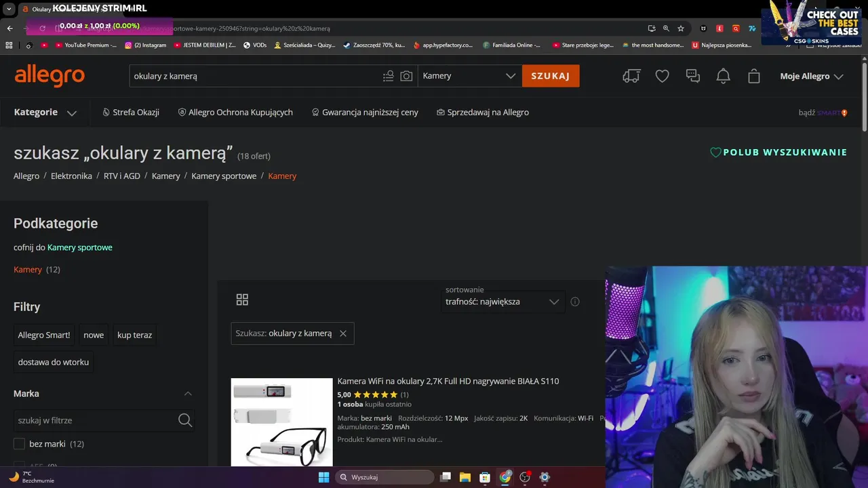Click 'POLUB WYSZUKIWANIE' button
This screenshot has height=488, width=868.
[778, 152]
